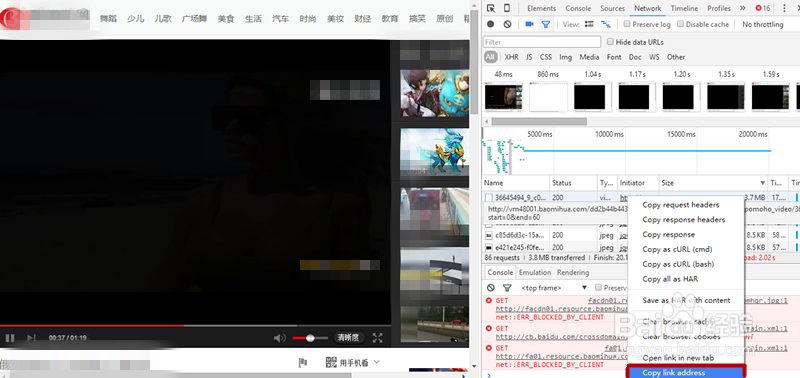Select the All filter type
Image resolution: width=800 pixels, height=378 pixels.
[x=490, y=57]
